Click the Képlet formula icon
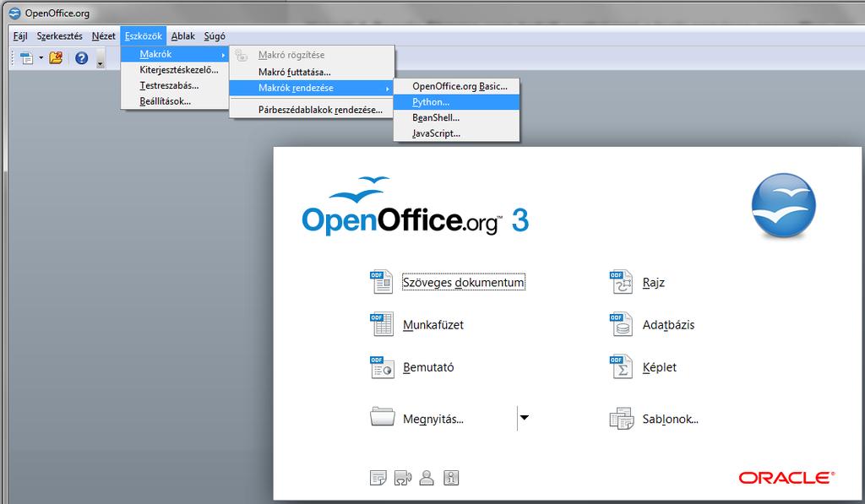Screen dimensions: 865x504 [621, 366]
